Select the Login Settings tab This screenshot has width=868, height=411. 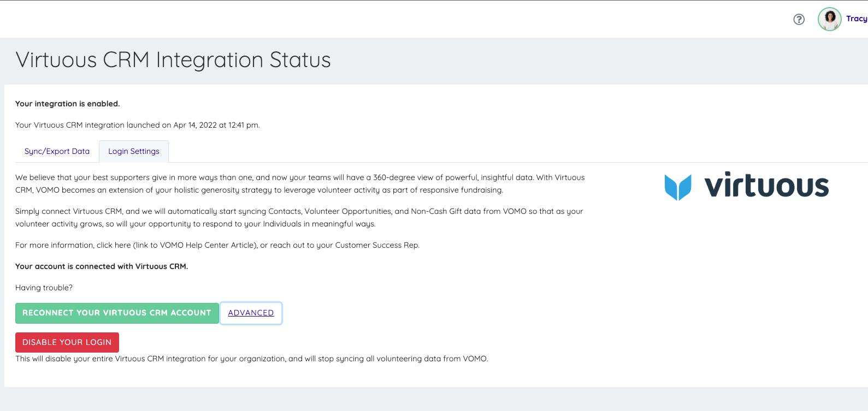[x=134, y=151]
